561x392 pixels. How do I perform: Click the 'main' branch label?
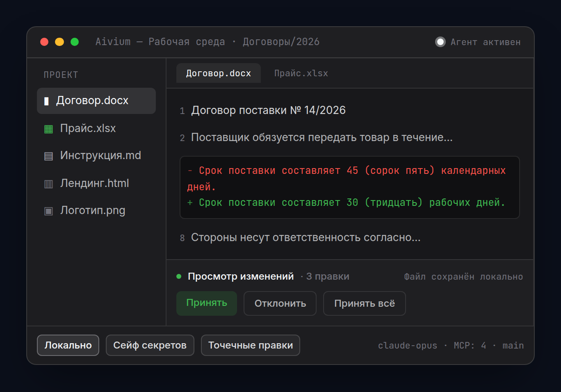coord(513,346)
